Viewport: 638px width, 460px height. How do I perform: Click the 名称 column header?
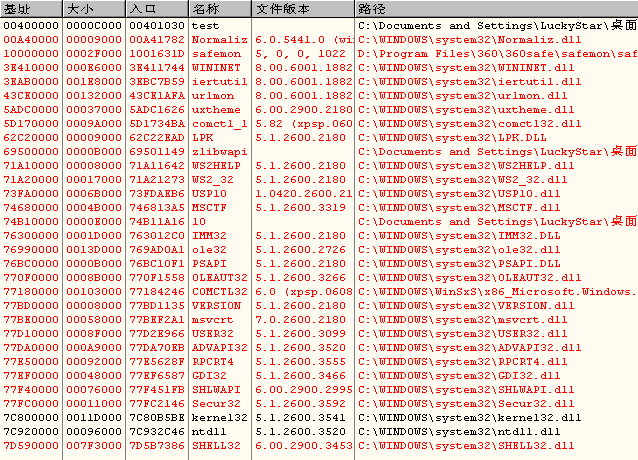click(221, 9)
